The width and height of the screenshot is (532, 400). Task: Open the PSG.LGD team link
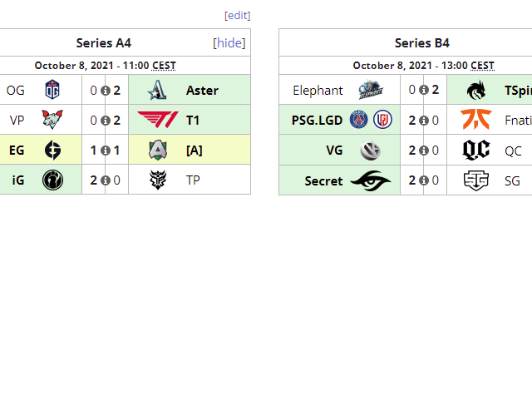[317, 120]
